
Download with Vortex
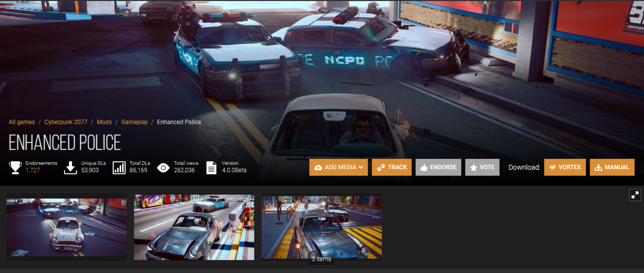click(x=565, y=167)
